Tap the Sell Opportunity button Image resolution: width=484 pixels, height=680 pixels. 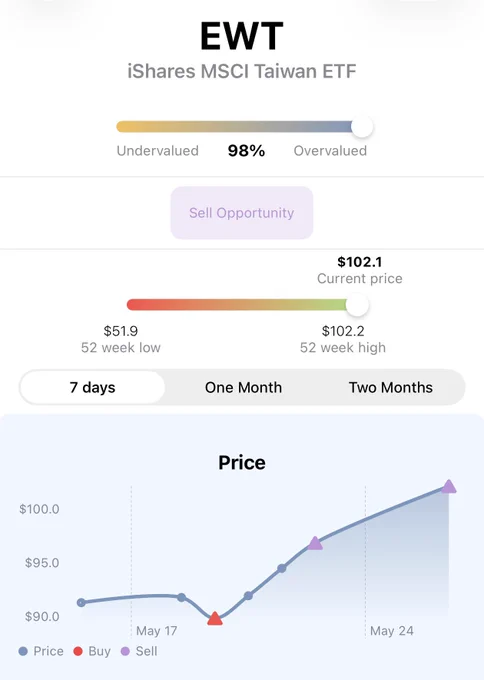click(x=242, y=212)
